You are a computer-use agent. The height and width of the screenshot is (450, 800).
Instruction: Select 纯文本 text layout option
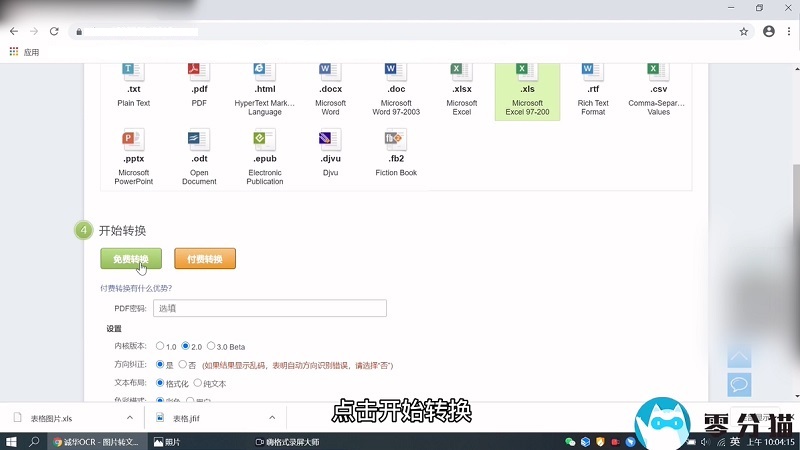[197, 383]
